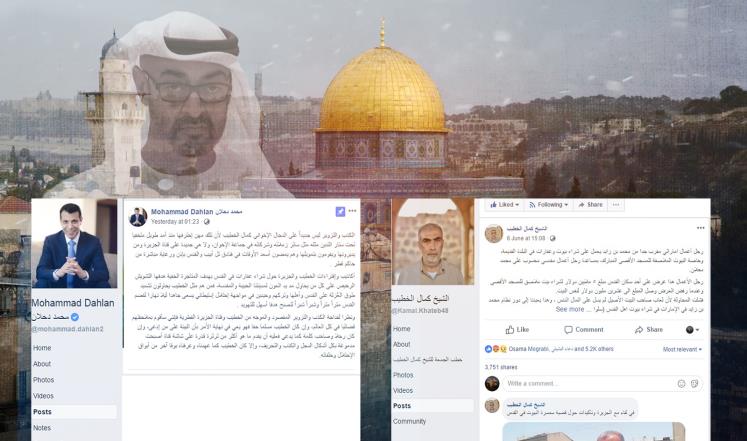The image size is (747, 441).
Task: Expand the Following dropdown
Action: (548, 205)
